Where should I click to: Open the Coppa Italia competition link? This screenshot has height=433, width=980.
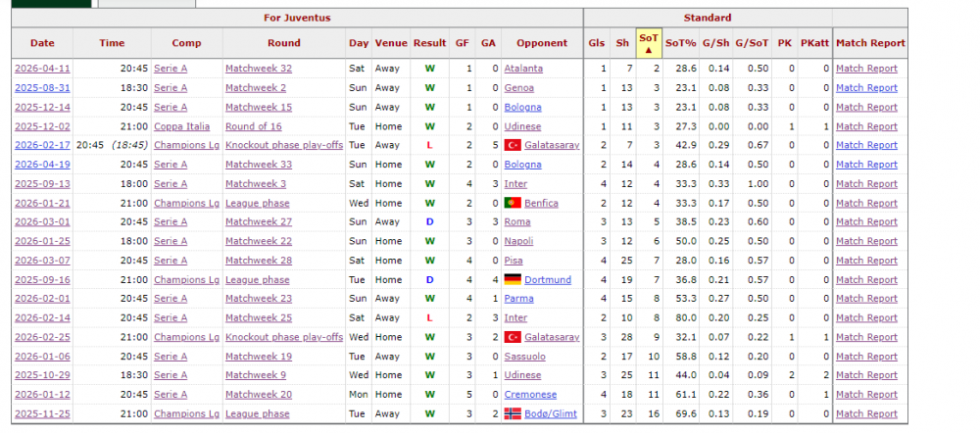pos(182,126)
